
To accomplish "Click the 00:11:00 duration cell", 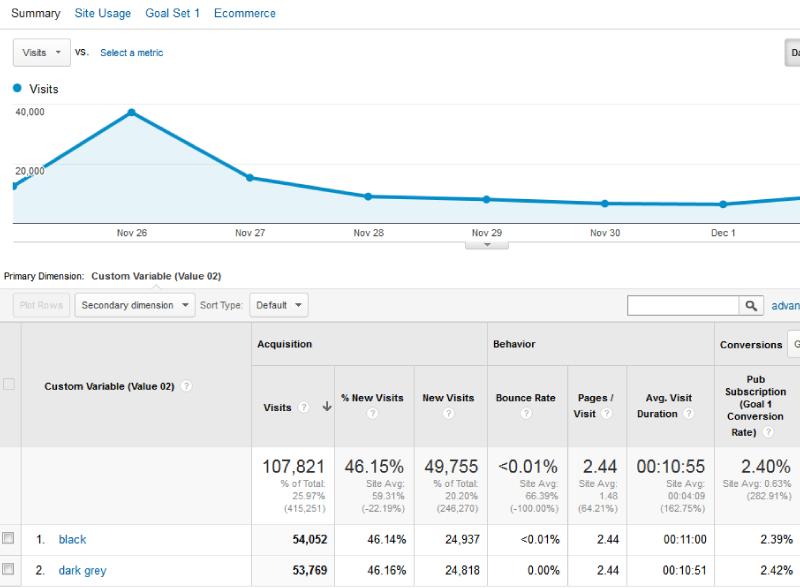I will click(x=685, y=540).
